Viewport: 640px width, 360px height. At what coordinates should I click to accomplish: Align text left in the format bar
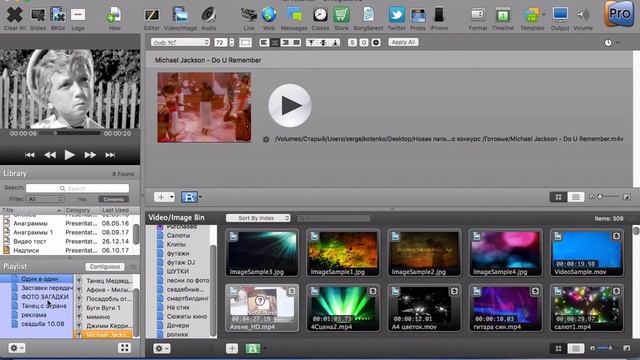point(264,42)
